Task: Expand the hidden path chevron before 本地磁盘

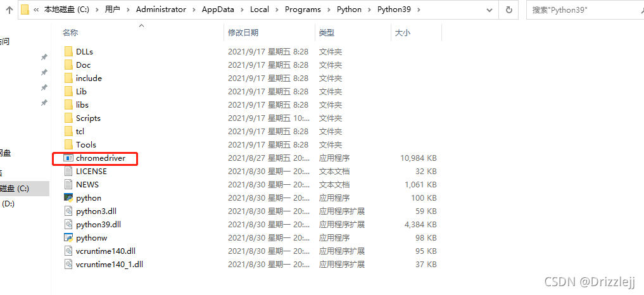Action: pyautogui.click(x=36, y=9)
